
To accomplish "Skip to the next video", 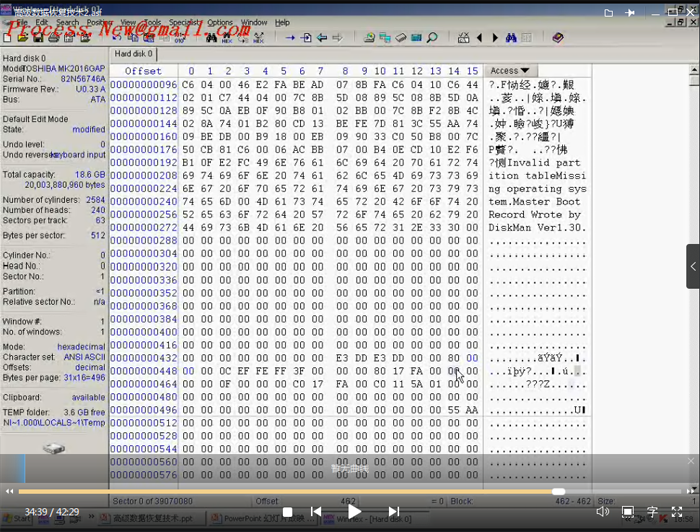I will (394, 511).
